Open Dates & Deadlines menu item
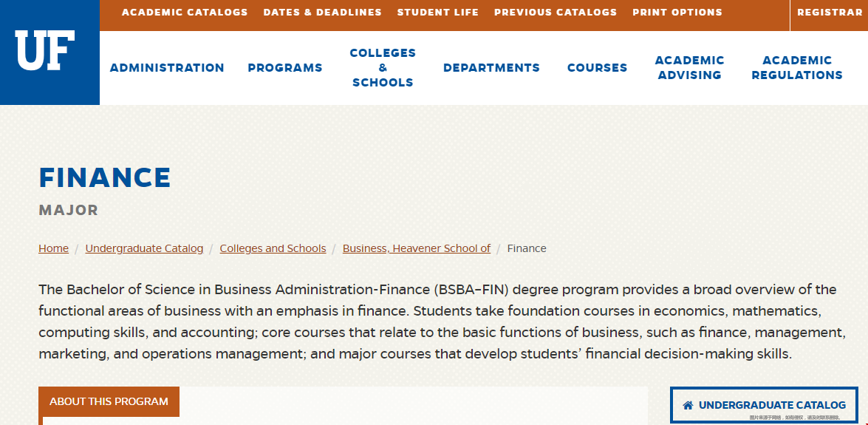 (x=323, y=12)
